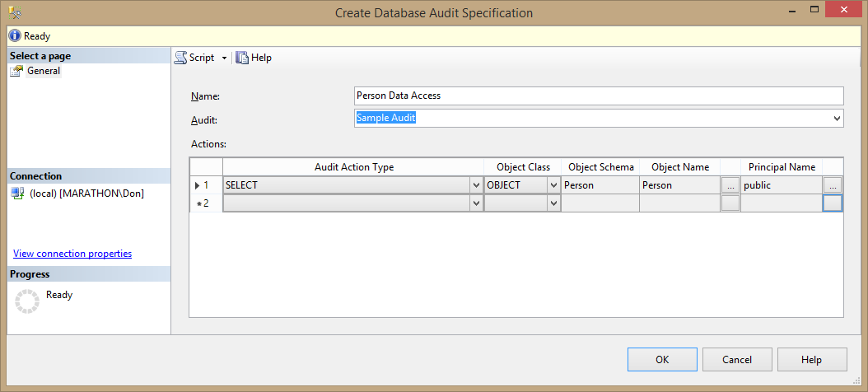
Task: Click the connection server icon
Action: (17, 193)
